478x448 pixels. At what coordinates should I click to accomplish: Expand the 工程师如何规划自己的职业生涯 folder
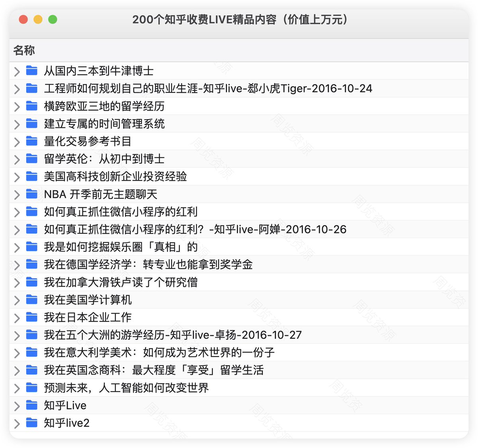pos(17,89)
